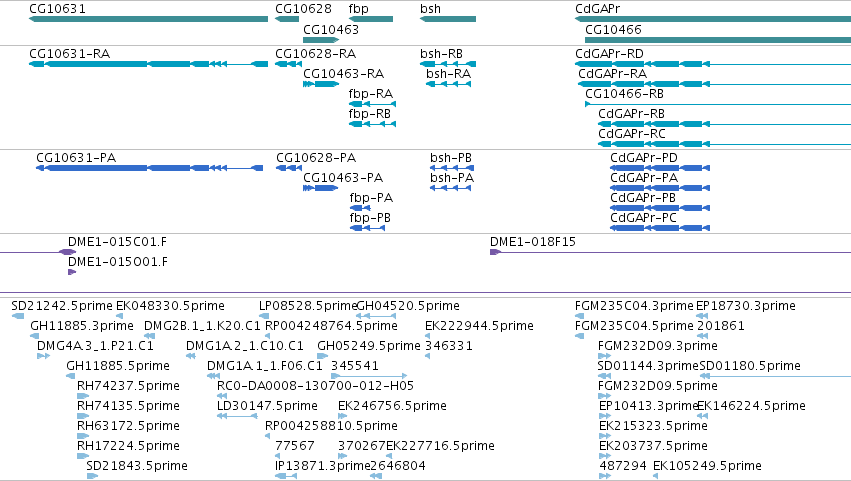The height and width of the screenshot is (481, 851).
Task: Click the 346331 feature label
Action: 448,346
